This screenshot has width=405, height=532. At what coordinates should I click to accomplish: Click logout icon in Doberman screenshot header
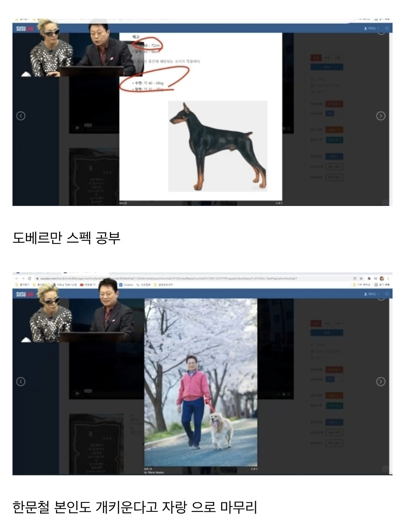click(387, 28)
